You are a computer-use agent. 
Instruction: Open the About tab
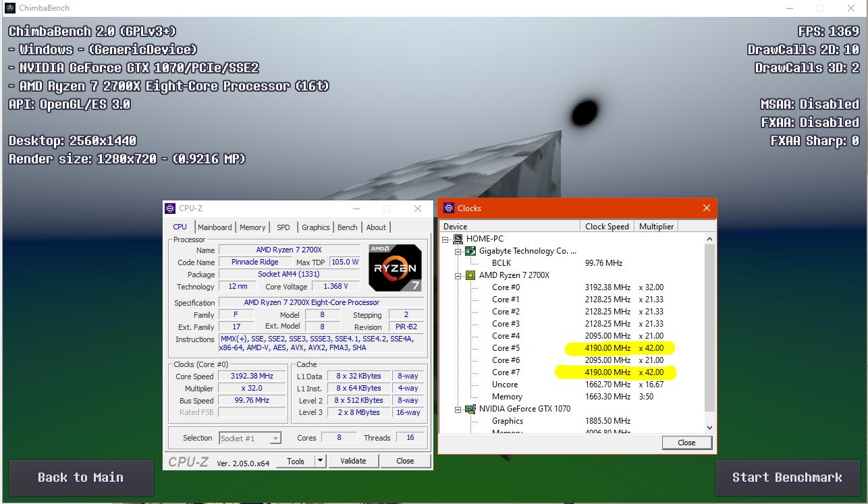[x=376, y=227]
